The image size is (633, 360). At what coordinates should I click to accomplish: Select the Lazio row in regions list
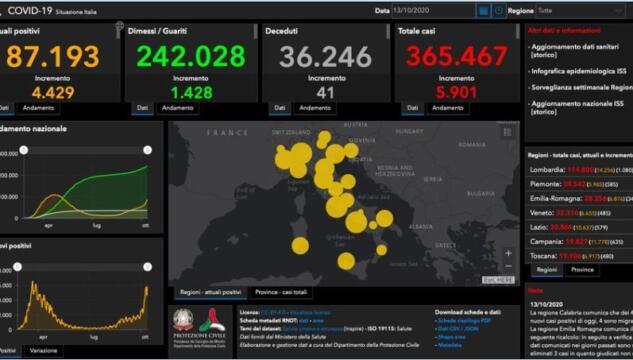coord(581,228)
